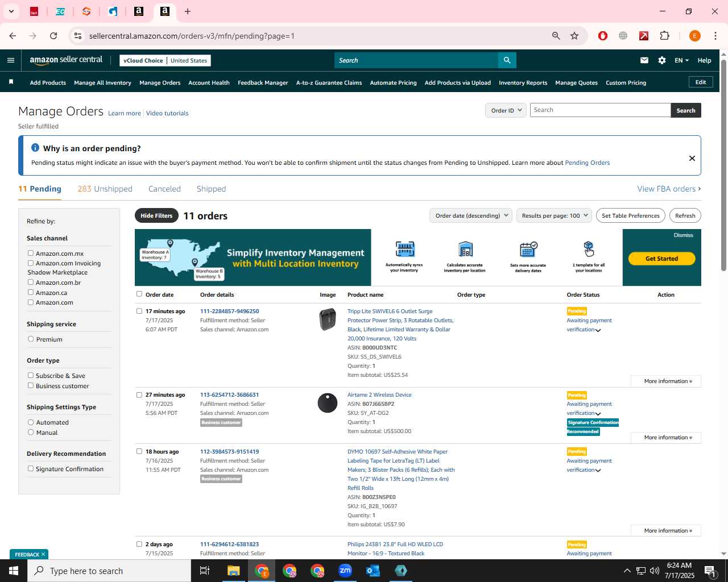
Task: Check the Business customer filter
Action: coord(31,386)
